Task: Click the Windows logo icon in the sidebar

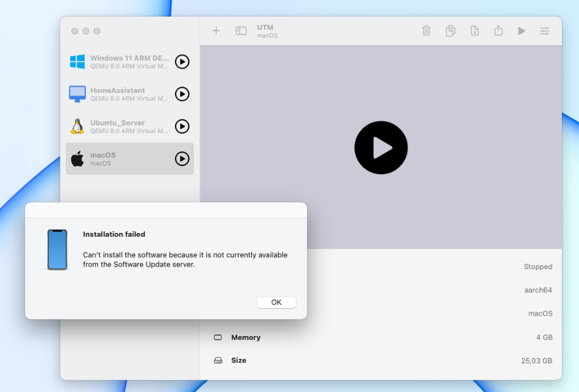Action: [78, 62]
